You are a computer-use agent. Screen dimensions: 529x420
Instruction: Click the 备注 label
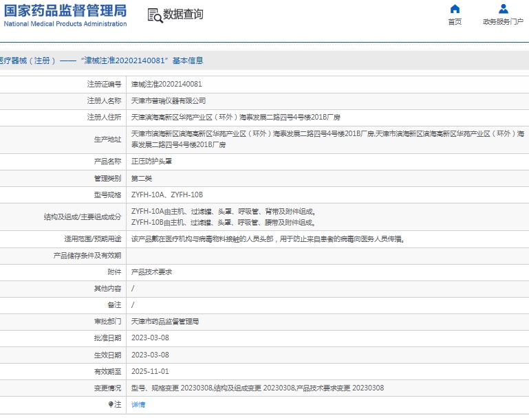(114, 305)
